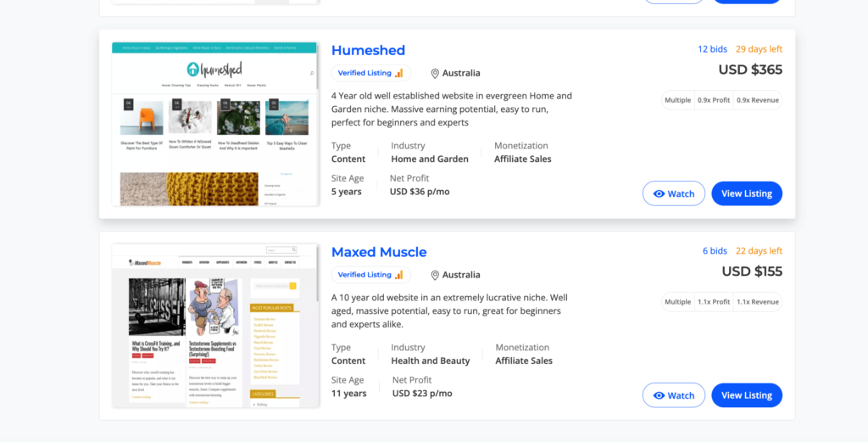868x442 pixels.
Task: Click the Home and Garden industry value
Action: click(430, 159)
